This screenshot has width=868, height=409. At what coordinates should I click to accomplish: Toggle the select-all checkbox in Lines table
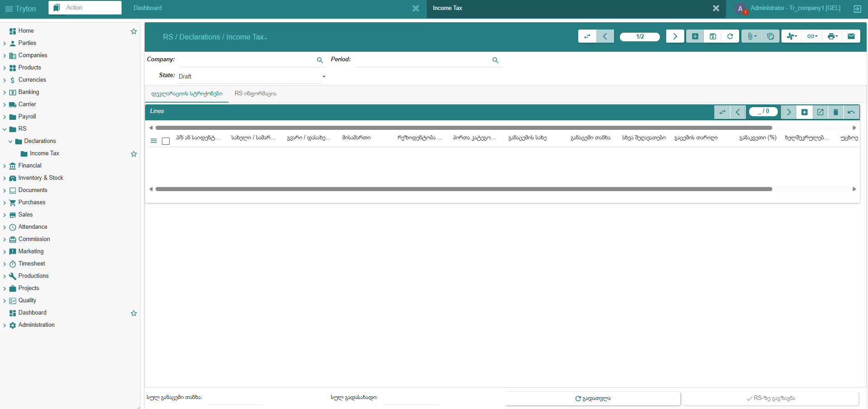pos(166,141)
